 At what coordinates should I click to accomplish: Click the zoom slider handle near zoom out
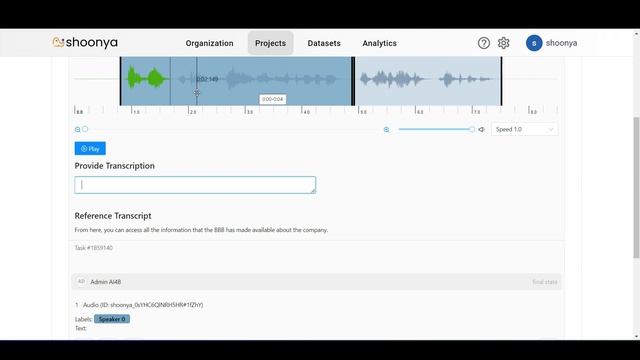pyautogui.click(x=85, y=129)
